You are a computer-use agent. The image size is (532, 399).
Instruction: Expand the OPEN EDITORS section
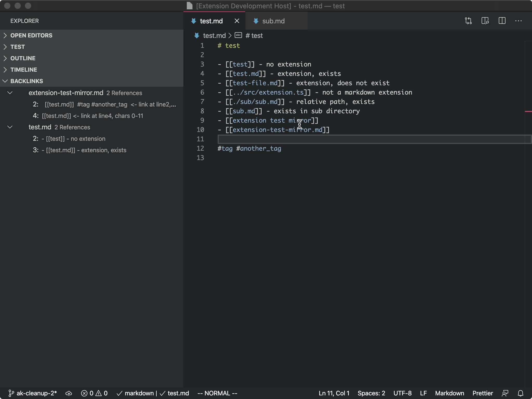pyautogui.click(x=31, y=35)
